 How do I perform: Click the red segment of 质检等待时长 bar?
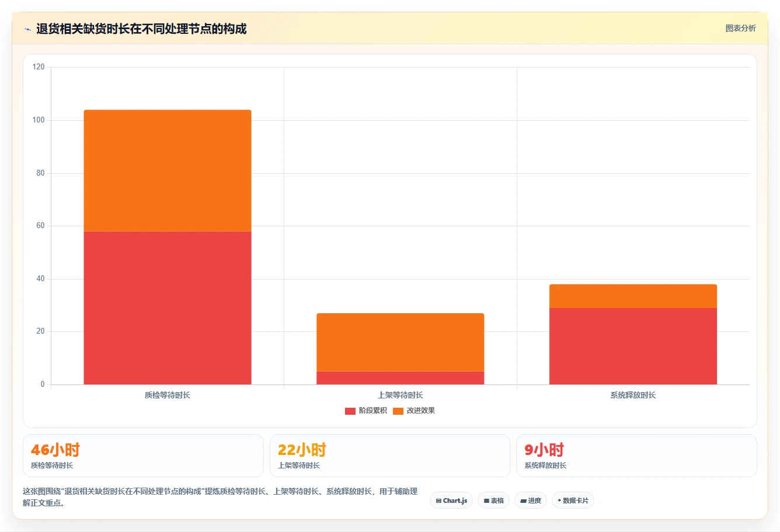coord(168,308)
